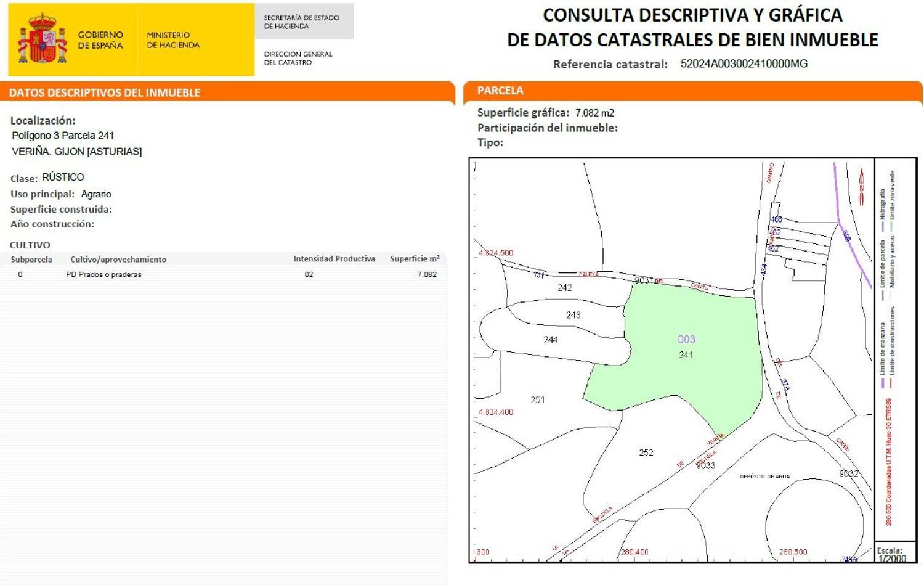This screenshot has height=585, width=924.
Task: Click the Intensidad Productiva column header
Action: point(334,259)
